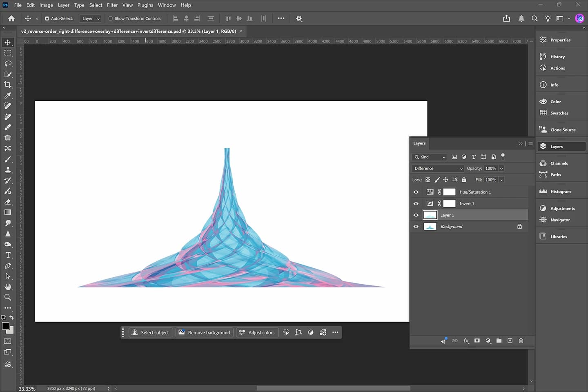The image size is (588, 392).
Task: Select the Horizontal Type tool
Action: [x=8, y=255]
